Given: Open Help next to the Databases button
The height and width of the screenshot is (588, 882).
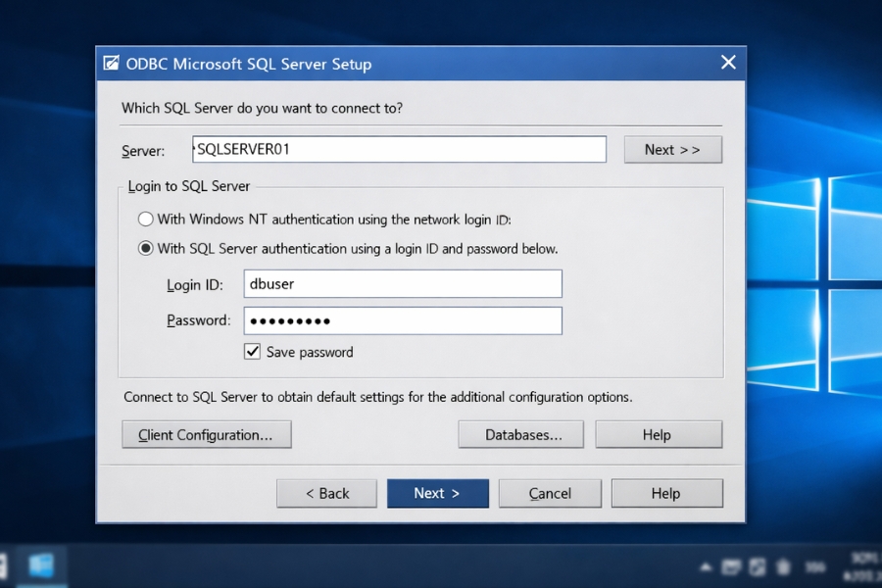Looking at the screenshot, I should click(x=659, y=434).
